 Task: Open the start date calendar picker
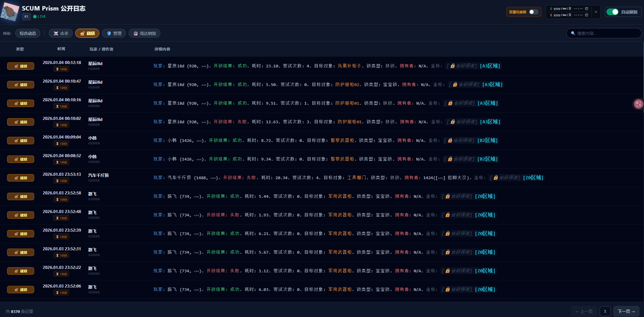tap(587, 9)
